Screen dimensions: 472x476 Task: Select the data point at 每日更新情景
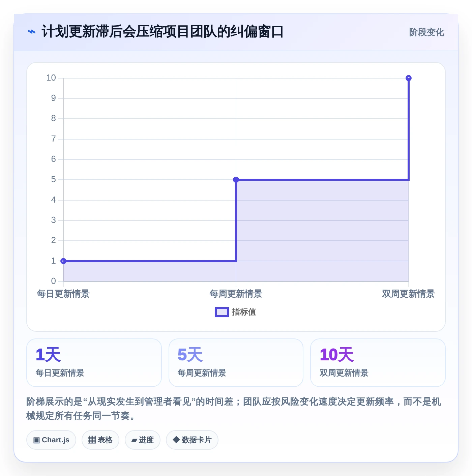(63, 261)
